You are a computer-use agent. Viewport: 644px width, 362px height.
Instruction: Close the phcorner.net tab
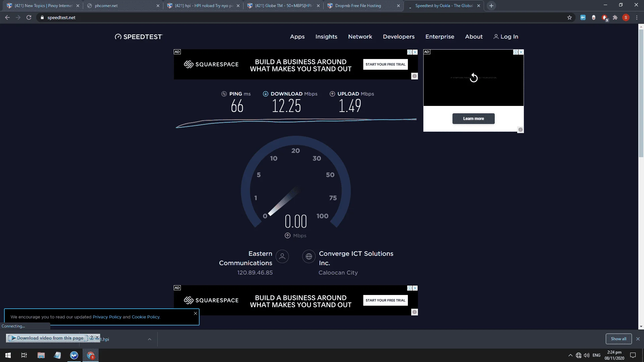[158, 6]
